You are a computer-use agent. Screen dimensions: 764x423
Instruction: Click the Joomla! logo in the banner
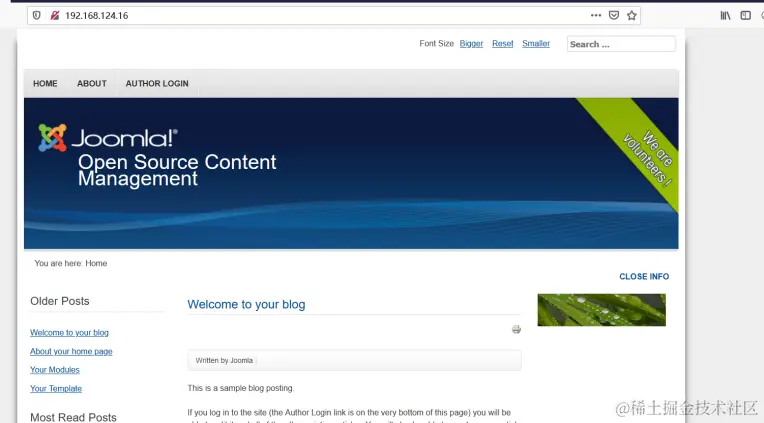(x=108, y=137)
